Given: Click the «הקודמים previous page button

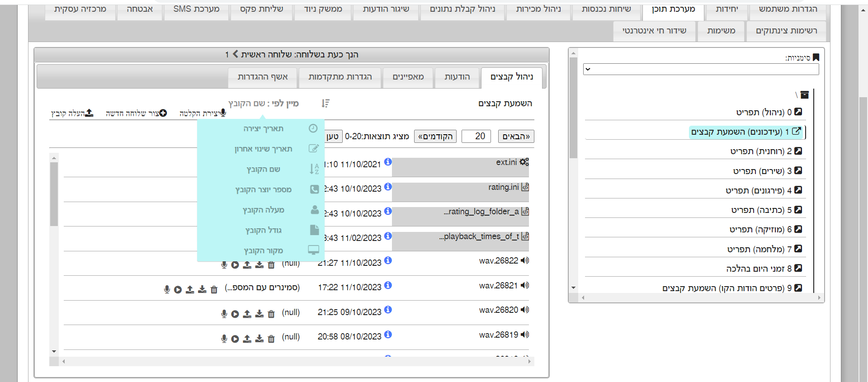Looking at the screenshot, I should (x=435, y=137).
